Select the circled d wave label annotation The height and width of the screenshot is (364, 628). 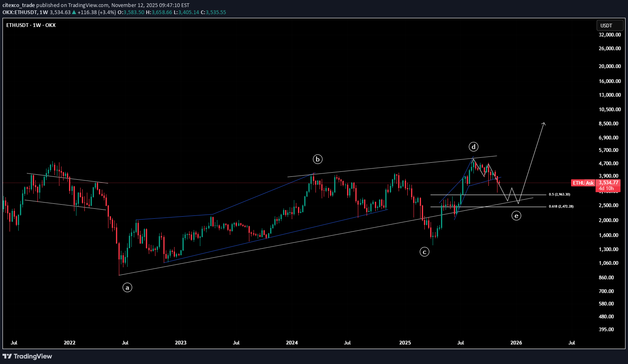point(473,147)
